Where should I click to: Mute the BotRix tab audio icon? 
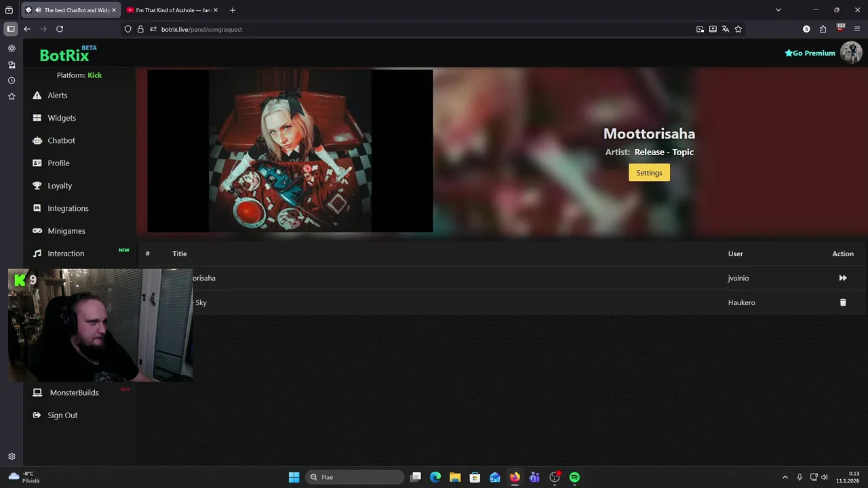(x=38, y=10)
